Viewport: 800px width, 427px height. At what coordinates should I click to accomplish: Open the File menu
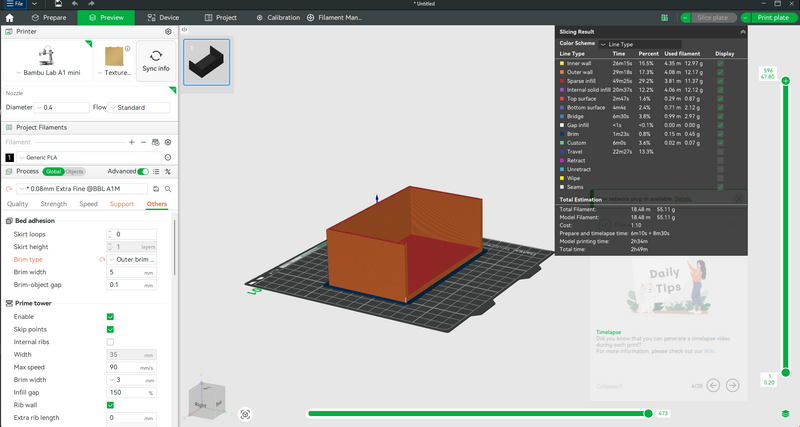[x=15, y=4]
